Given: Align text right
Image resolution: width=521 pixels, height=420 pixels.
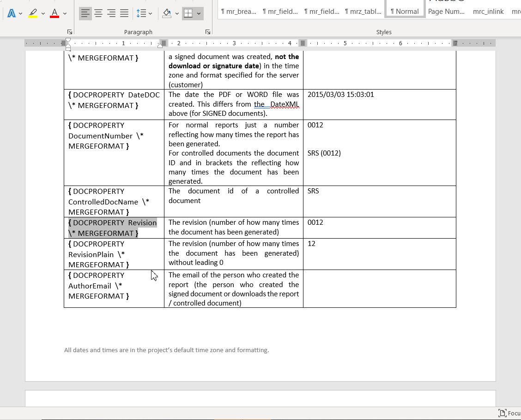Looking at the screenshot, I should [111, 13].
